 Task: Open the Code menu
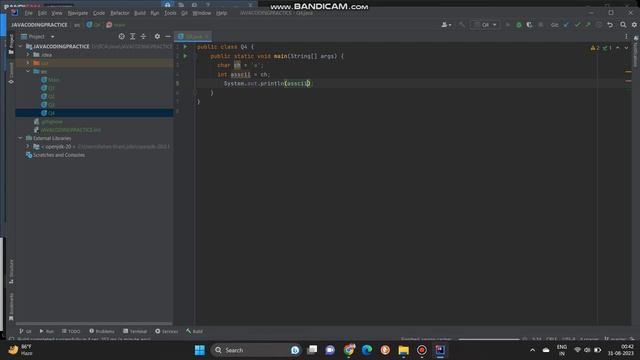tap(99, 13)
